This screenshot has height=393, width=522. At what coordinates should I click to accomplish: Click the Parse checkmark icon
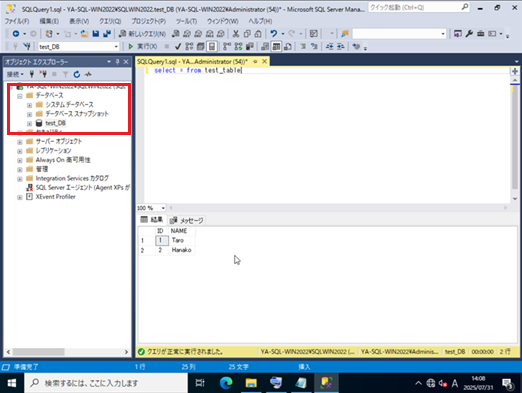coord(178,47)
